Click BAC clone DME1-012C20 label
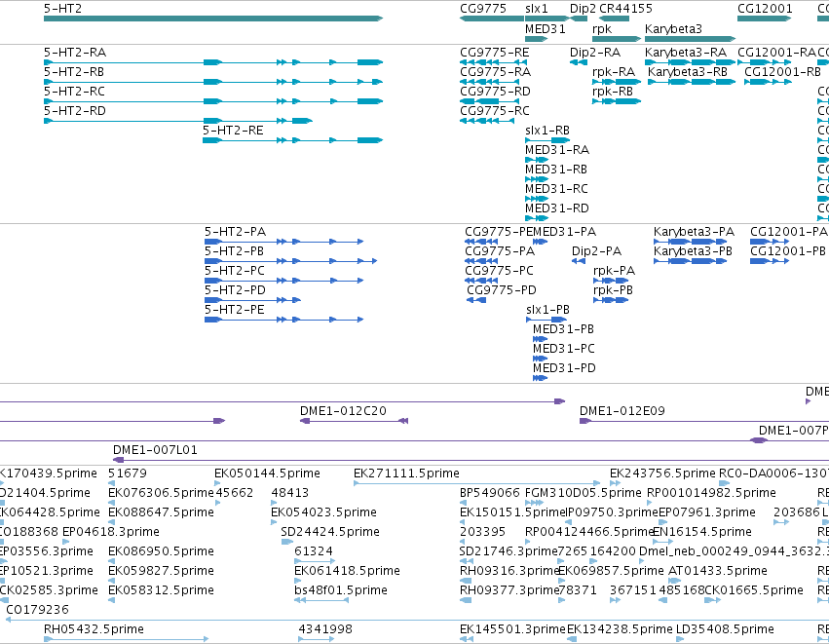Viewport: 829px width, 644px height. pos(343,411)
